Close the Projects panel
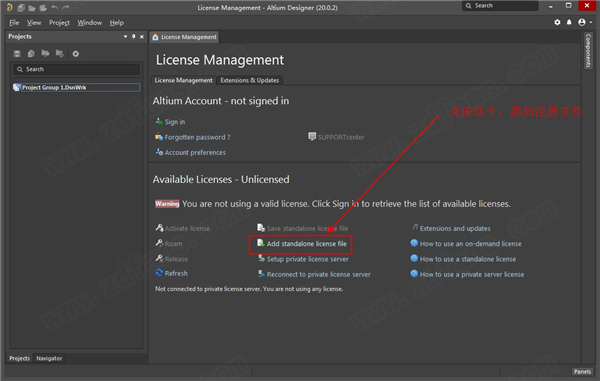Viewport: 600px width, 381px height. 142,37
